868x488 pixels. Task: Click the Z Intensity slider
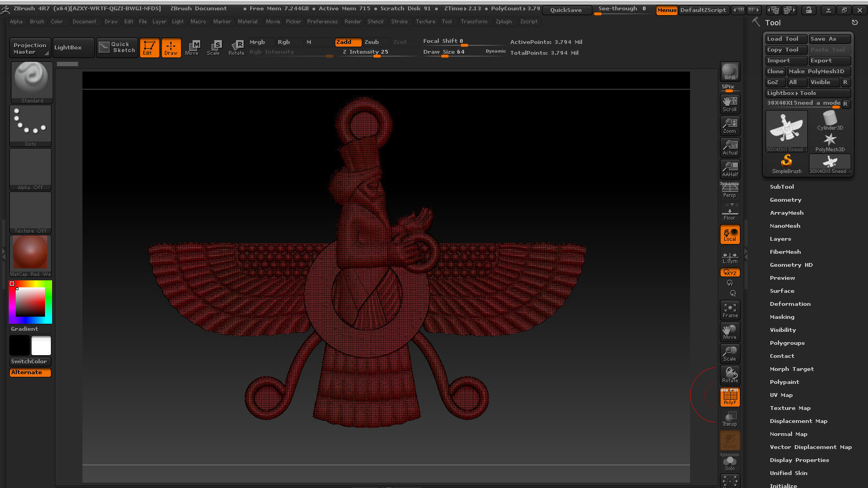coord(376,52)
